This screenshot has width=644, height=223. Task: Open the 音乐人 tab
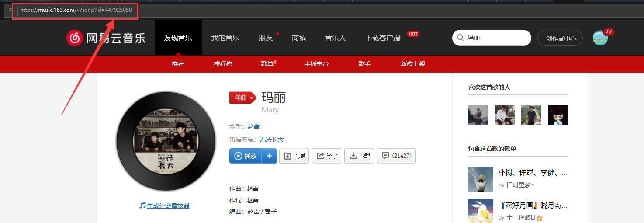coord(336,38)
